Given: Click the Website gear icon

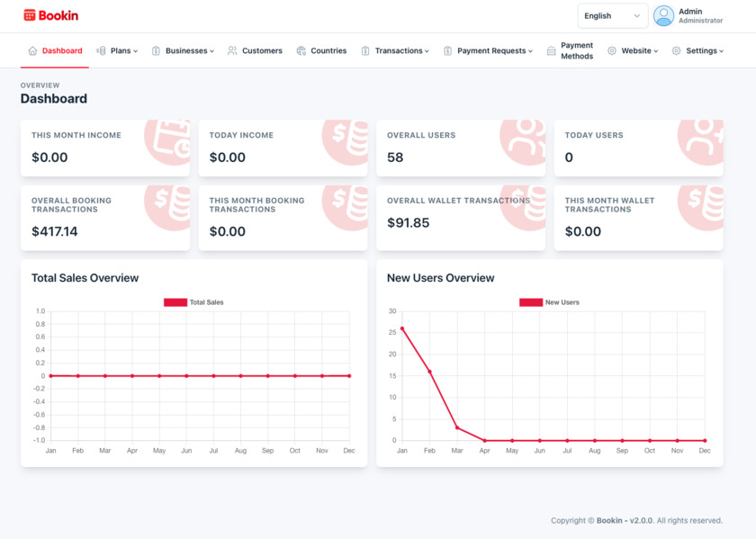Looking at the screenshot, I should pos(612,50).
